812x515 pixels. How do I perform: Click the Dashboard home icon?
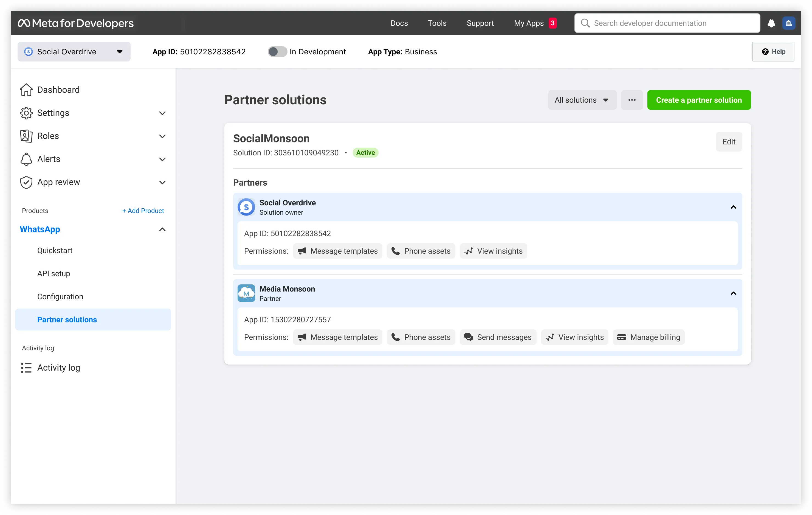(x=26, y=90)
